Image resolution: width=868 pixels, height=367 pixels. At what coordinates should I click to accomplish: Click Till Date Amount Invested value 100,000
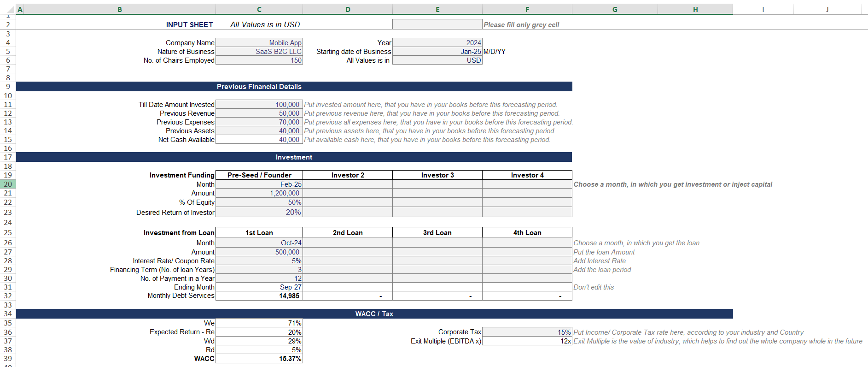(x=259, y=105)
